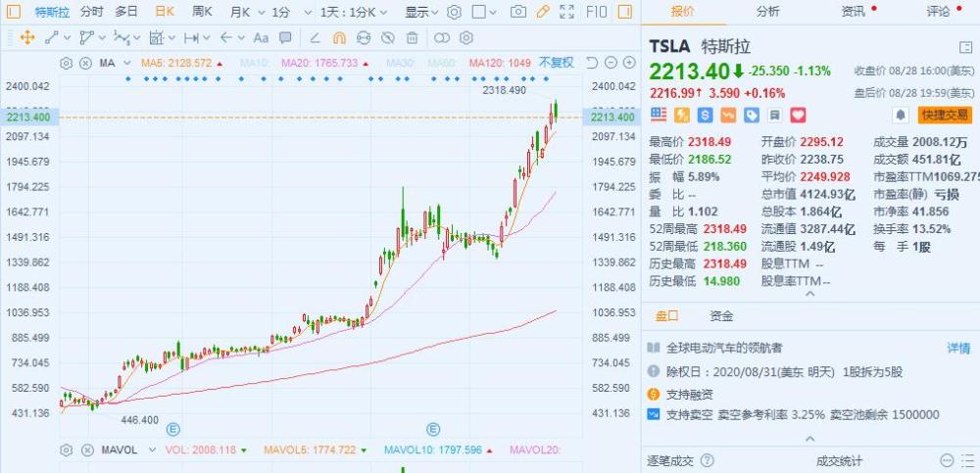This screenshot has width=980, height=473.
Task: Toggle the left sidebar panel icon
Action: [13, 11]
